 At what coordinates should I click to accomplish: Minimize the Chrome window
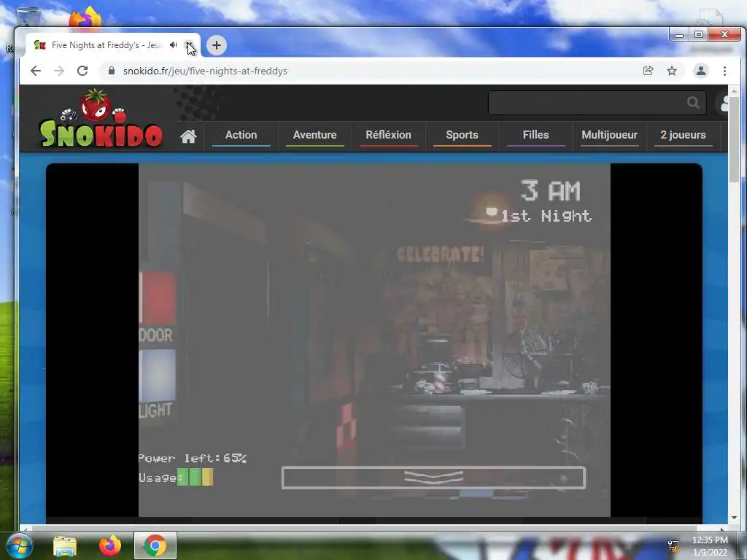pos(679,35)
